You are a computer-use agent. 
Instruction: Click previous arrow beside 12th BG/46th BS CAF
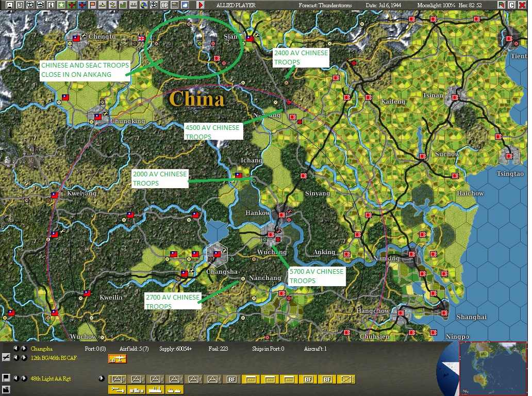pos(16,358)
